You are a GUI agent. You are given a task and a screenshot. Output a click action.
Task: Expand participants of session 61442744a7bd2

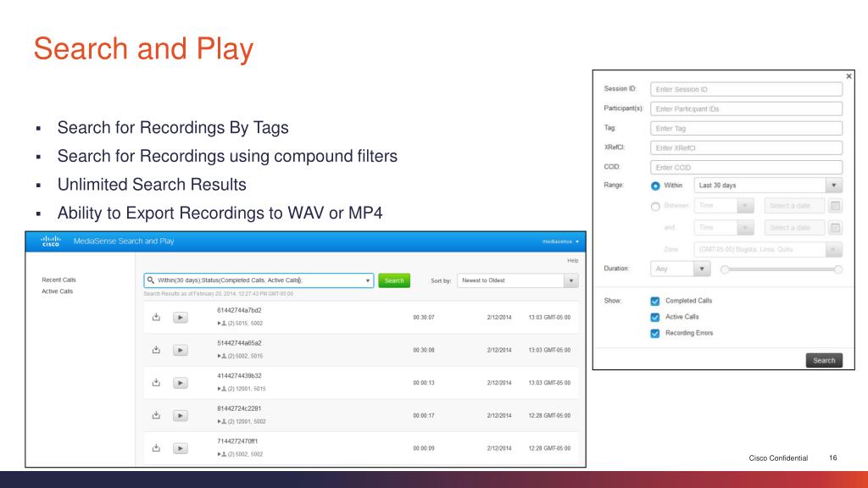coord(220,323)
